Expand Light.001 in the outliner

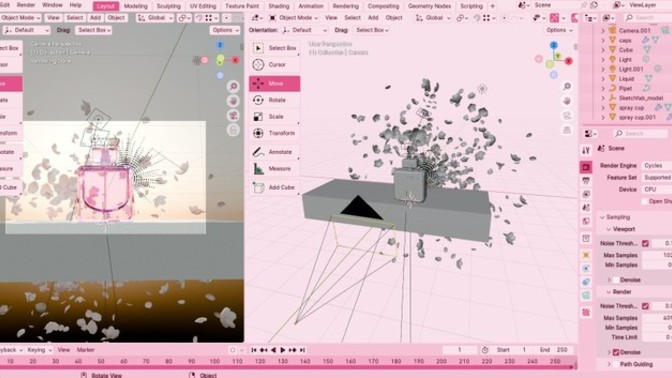603,69
